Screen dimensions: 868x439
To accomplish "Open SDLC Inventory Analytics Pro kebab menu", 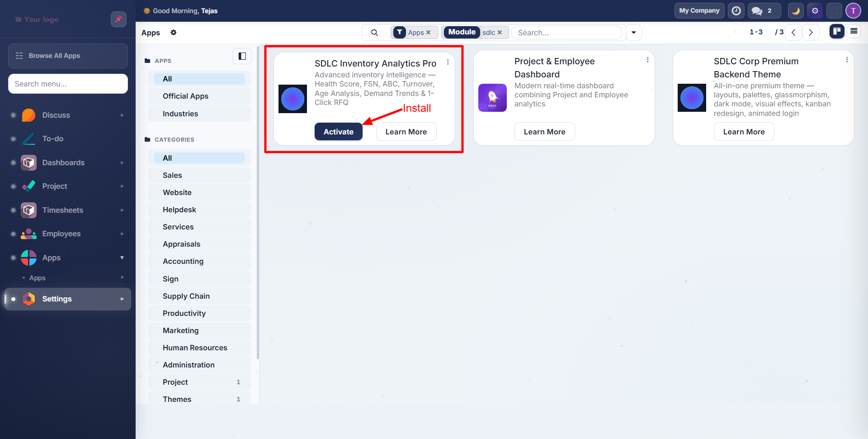I will (448, 62).
